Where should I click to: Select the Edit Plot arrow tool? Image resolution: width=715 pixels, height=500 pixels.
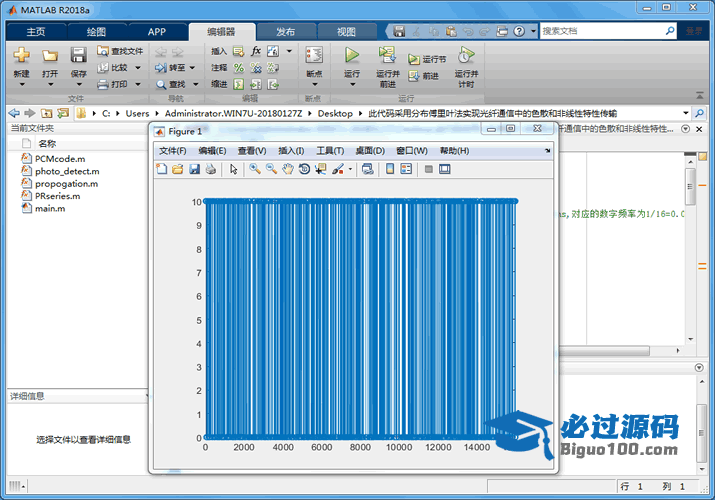(233, 169)
